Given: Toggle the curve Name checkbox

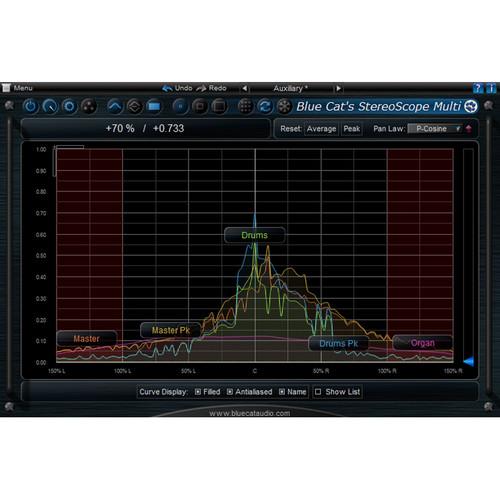Looking at the screenshot, I should tap(282, 392).
